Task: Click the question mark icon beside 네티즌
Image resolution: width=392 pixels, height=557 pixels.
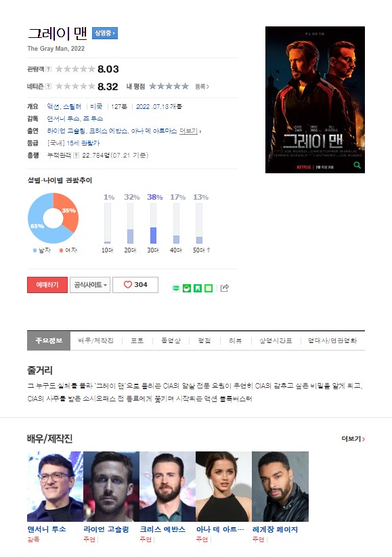Action: (49, 87)
